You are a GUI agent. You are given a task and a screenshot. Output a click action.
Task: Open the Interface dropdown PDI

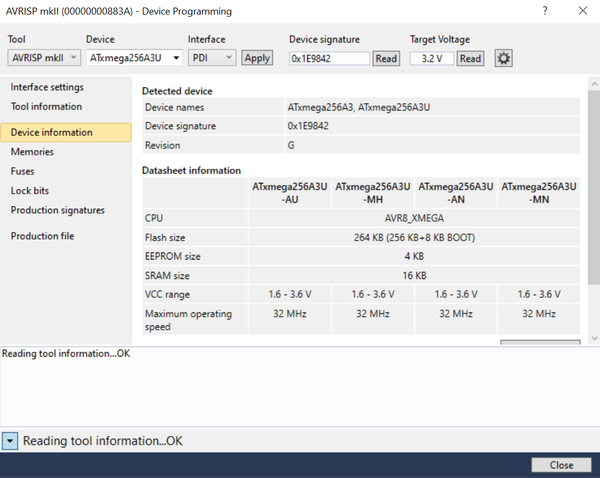212,58
